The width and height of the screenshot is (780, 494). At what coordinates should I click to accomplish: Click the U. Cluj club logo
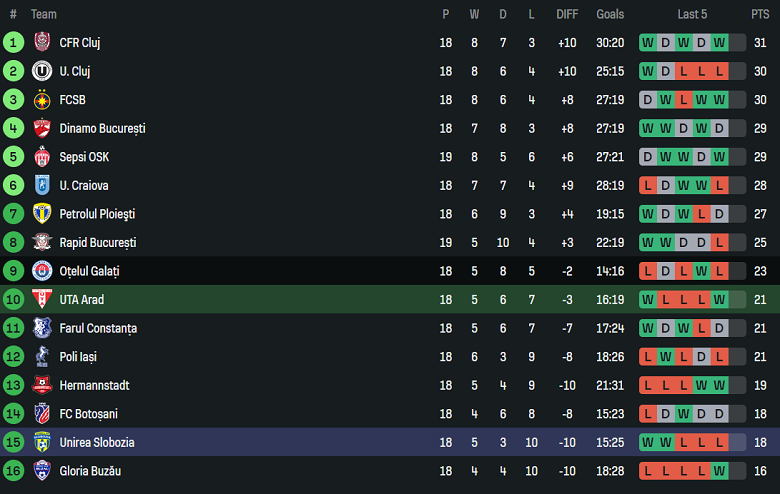click(42, 71)
